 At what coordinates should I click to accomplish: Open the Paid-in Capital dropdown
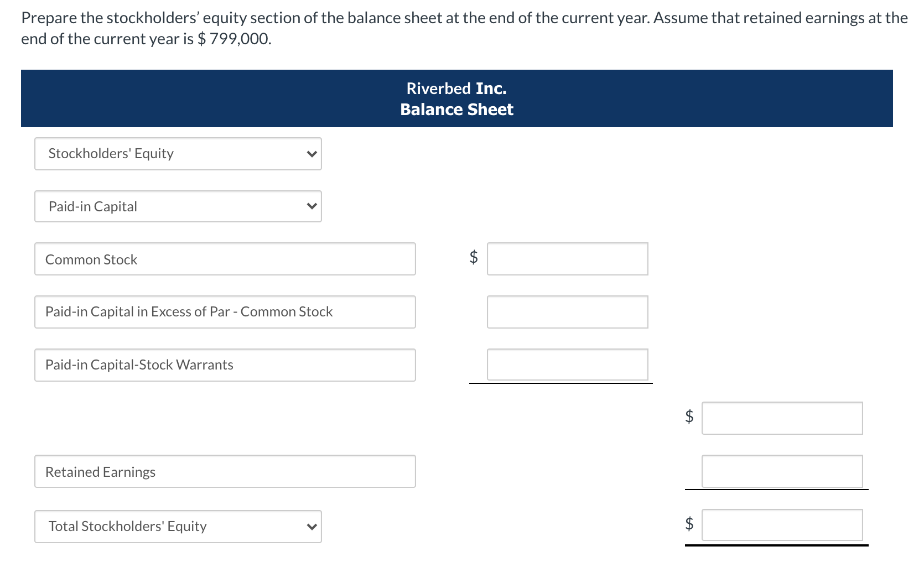pyautogui.click(x=177, y=206)
